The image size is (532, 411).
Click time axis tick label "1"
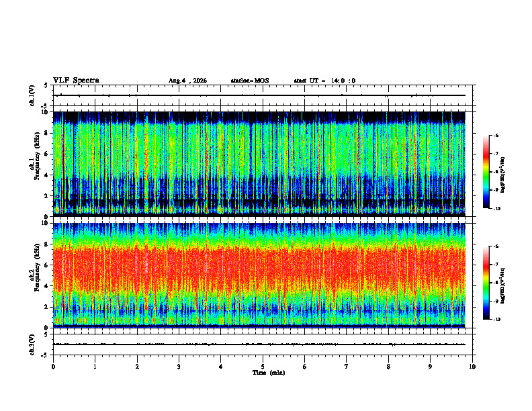(95, 367)
